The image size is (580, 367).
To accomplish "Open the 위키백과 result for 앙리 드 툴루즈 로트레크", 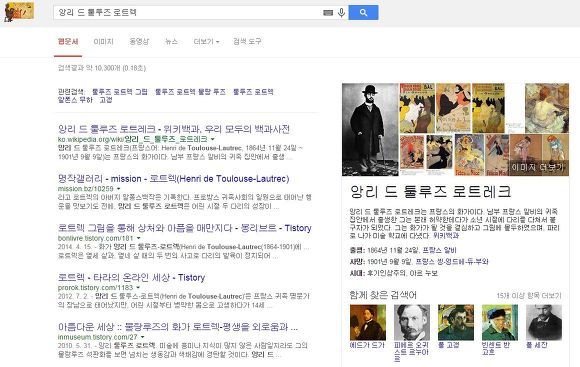I will (x=174, y=129).
